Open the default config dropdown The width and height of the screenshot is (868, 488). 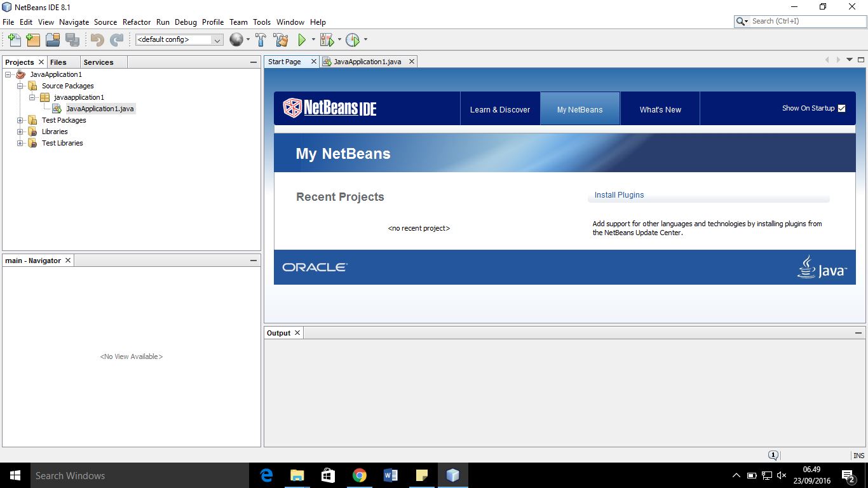pyautogui.click(x=217, y=39)
